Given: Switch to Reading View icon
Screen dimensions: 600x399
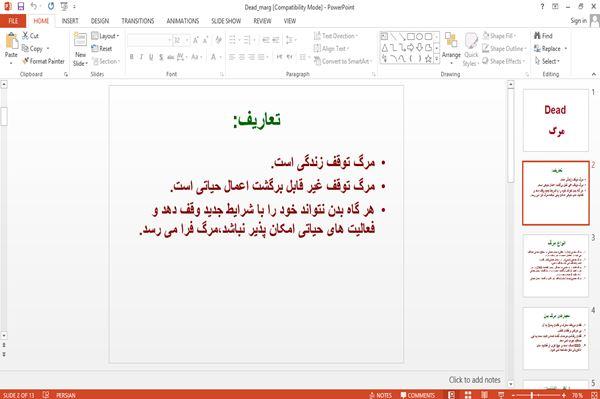Looking at the screenshot, I should coord(484,395).
